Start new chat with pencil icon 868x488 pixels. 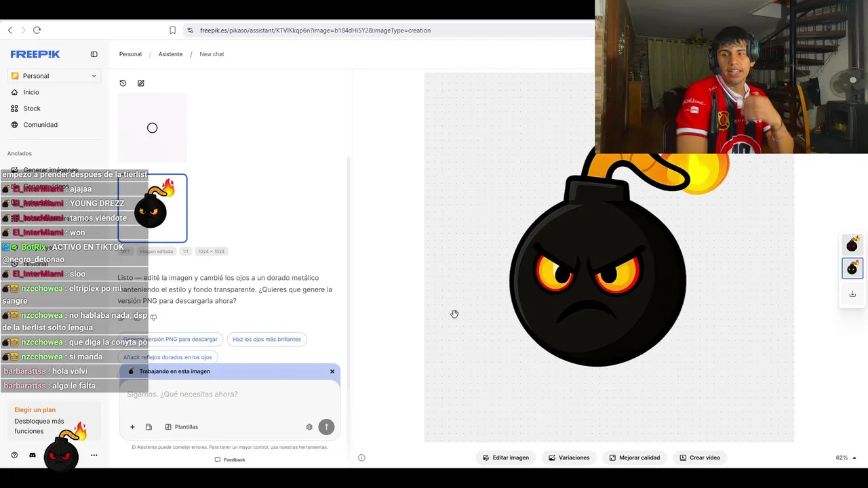(141, 83)
